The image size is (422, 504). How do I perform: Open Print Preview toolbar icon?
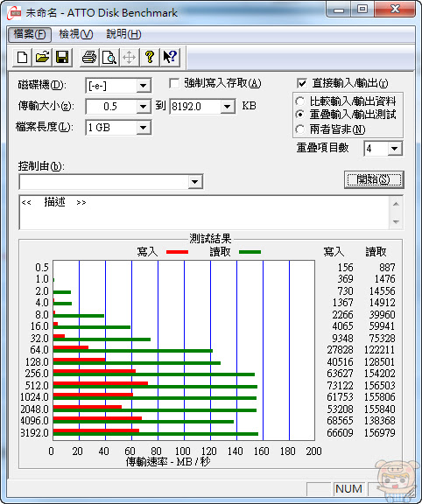[x=109, y=58]
